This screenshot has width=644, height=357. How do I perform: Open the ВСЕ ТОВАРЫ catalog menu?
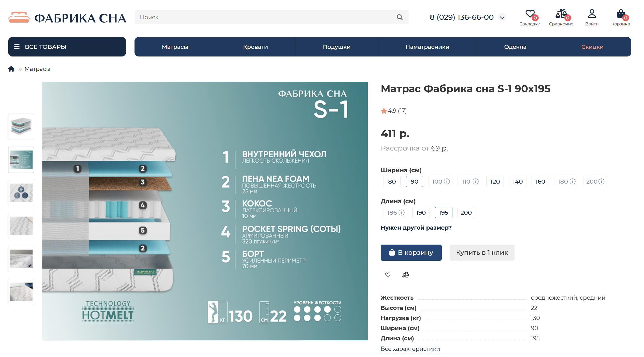pos(67,47)
